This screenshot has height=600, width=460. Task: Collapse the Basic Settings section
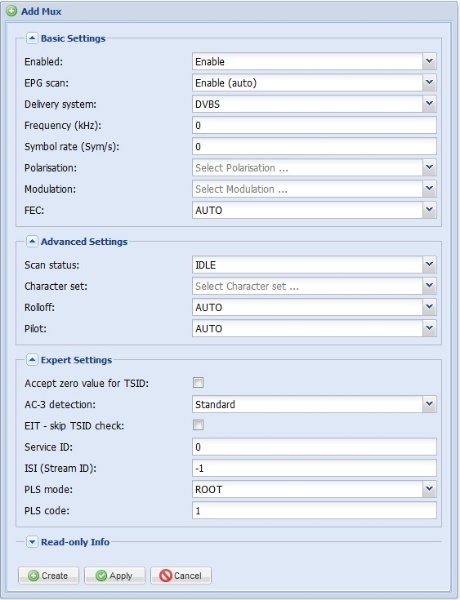(x=32, y=38)
